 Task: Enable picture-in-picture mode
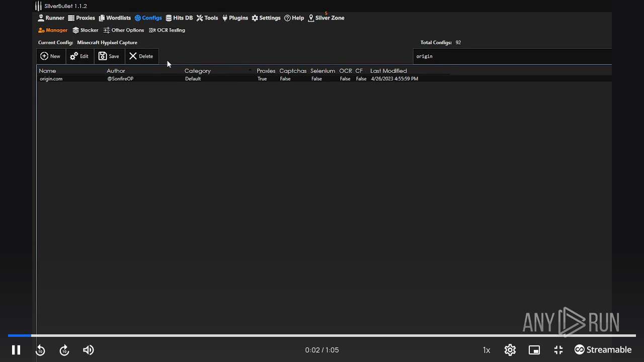coord(534,350)
